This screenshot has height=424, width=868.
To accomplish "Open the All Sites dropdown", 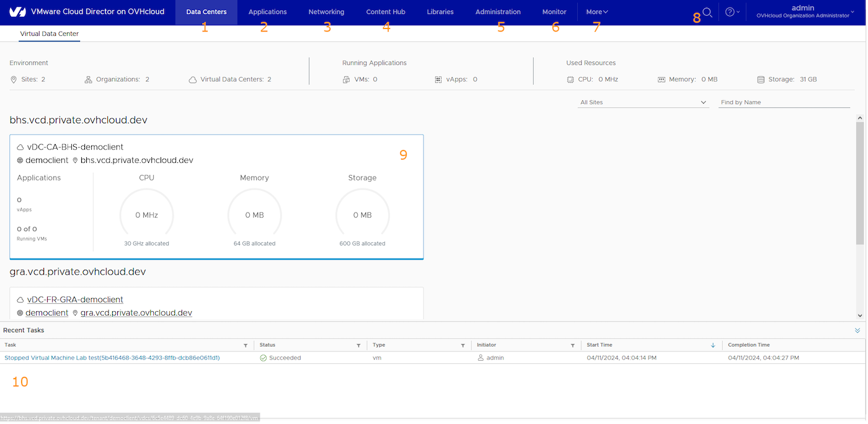I will click(x=643, y=102).
